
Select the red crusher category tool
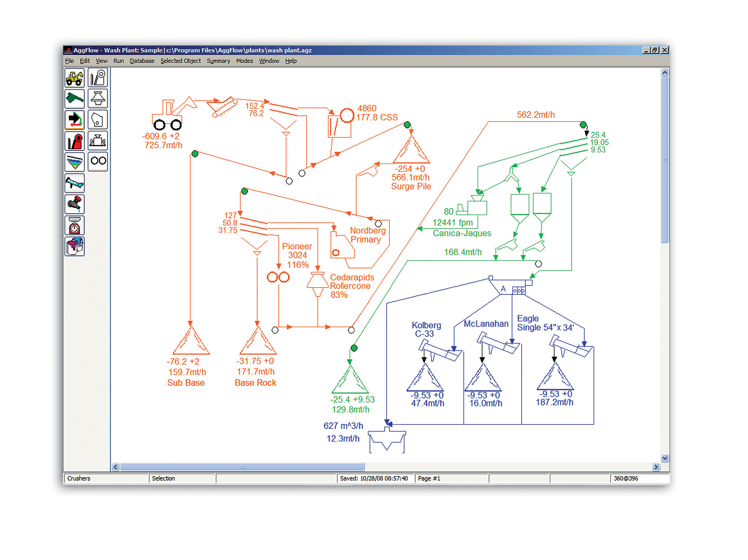(75, 141)
